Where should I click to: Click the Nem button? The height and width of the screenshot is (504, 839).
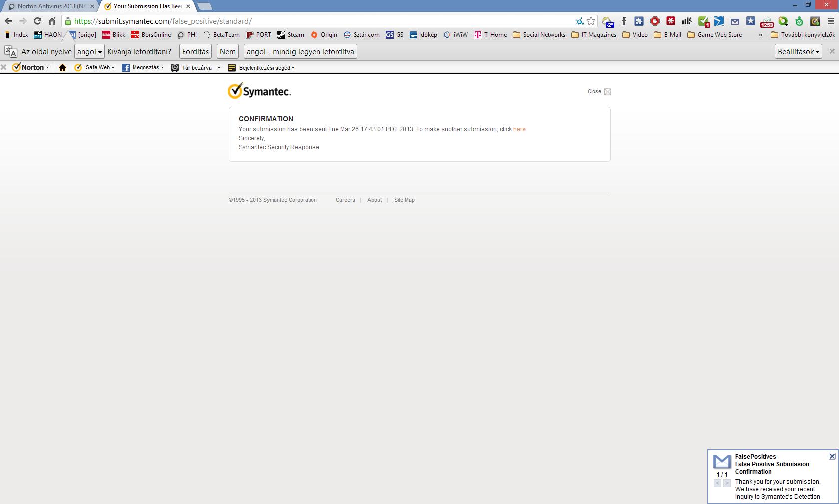(227, 52)
